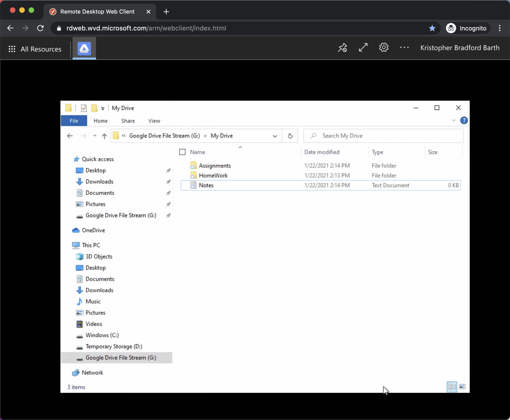This screenshot has width=510, height=420.
Task: Open Explorer help question mark icon
Action: coord(464,120)
